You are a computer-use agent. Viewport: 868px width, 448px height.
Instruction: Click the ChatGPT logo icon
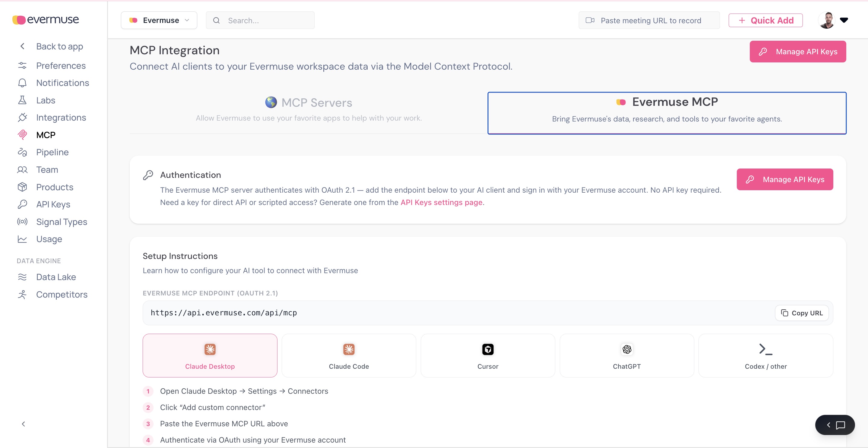(x=627, y=349)
